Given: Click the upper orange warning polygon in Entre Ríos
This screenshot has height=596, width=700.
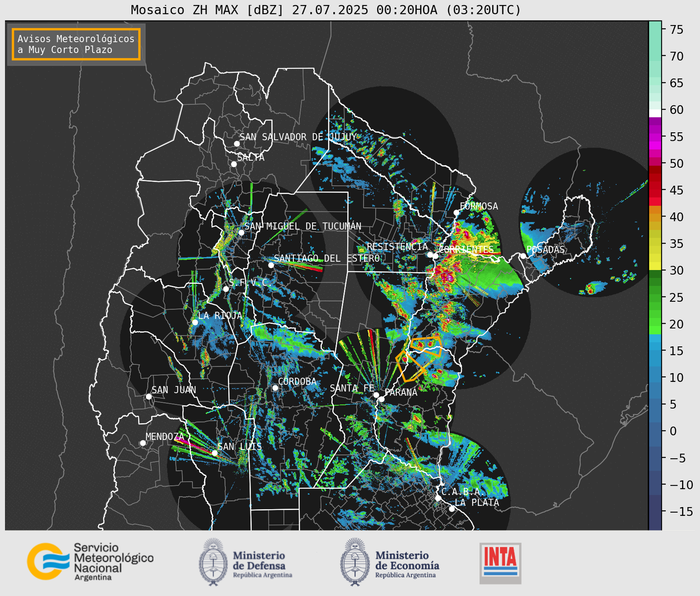Looking at the screenshot, I should (426, 346).
